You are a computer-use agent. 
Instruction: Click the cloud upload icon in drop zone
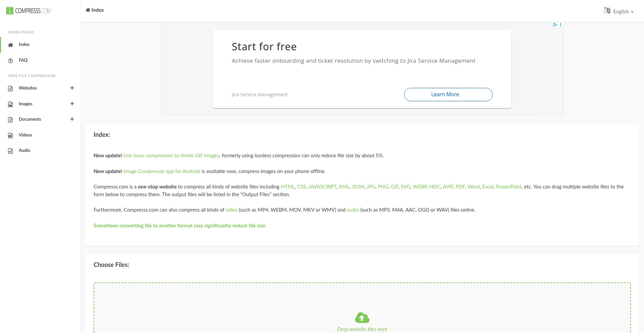(362, 318)
